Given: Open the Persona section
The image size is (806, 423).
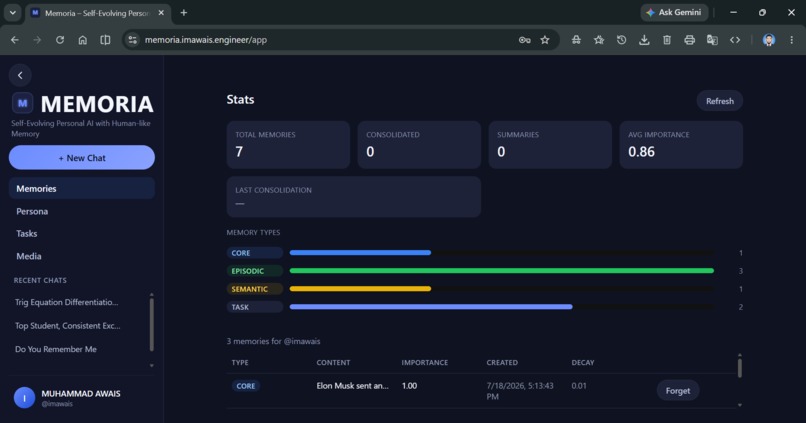Looking at the screenshot, I should pos(82,211).
